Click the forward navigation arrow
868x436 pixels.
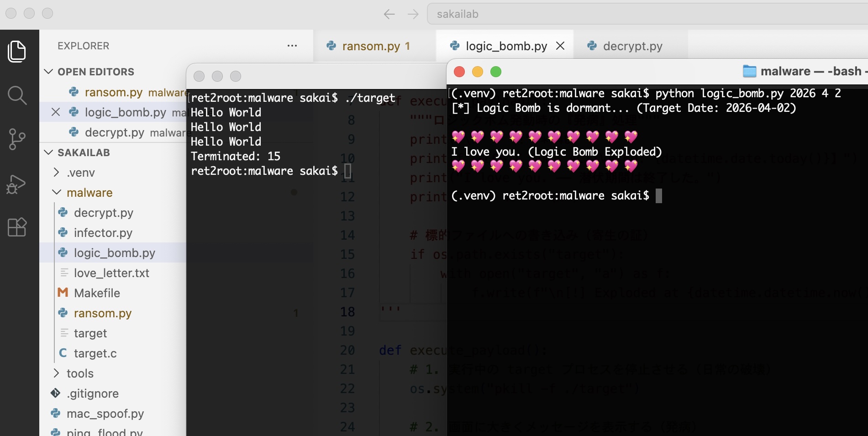pyautogui.click(x=413, y=14)
